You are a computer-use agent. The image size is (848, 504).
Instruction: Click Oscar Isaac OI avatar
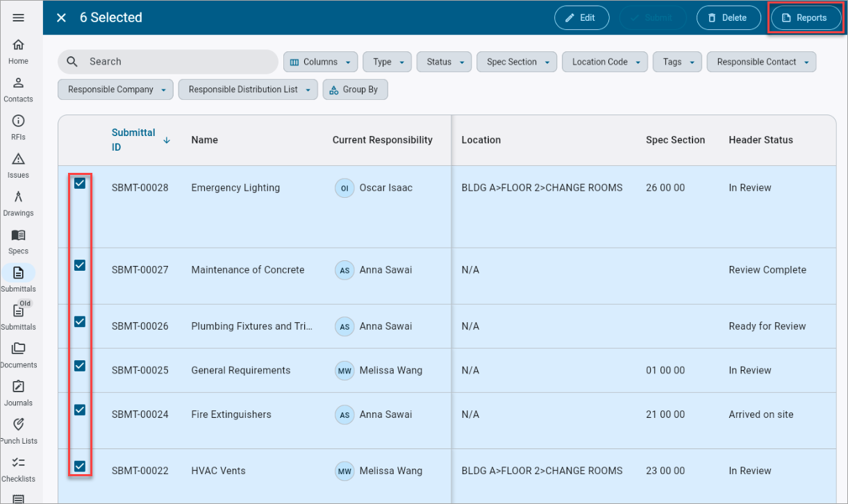(344, 188)
